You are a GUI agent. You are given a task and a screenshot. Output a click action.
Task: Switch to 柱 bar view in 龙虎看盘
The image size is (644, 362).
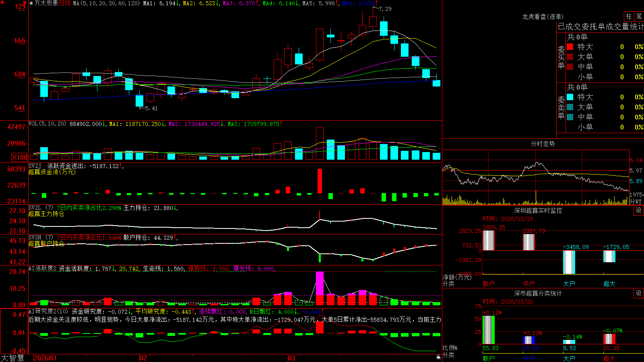tap(629, 16)
